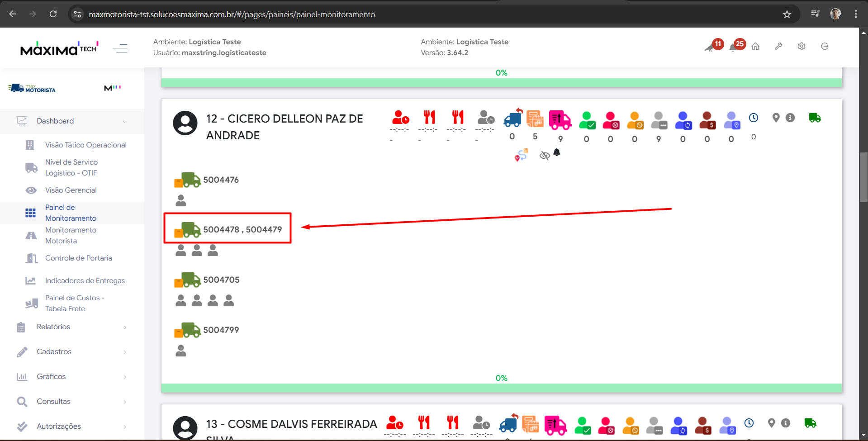Open Monitoramento Motorista page
Image resolution: width=868 pixels, height=441 pixels.
[x=71, y=236]
